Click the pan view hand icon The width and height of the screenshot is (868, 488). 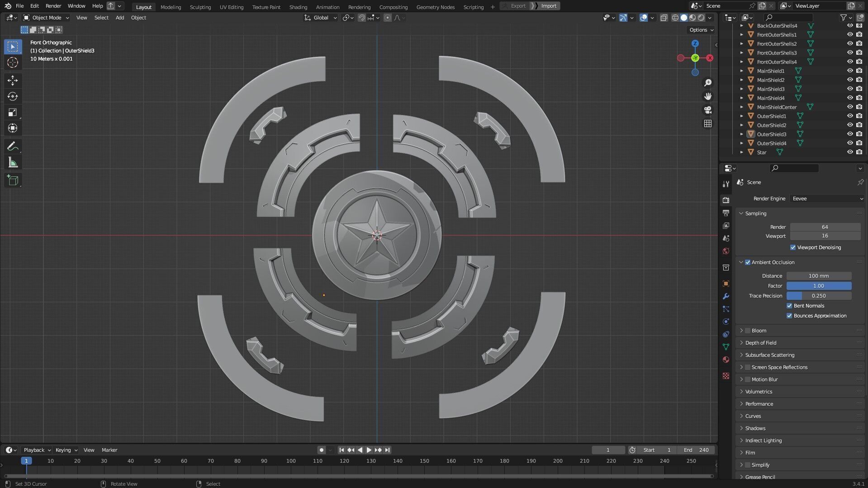(708, 96)
